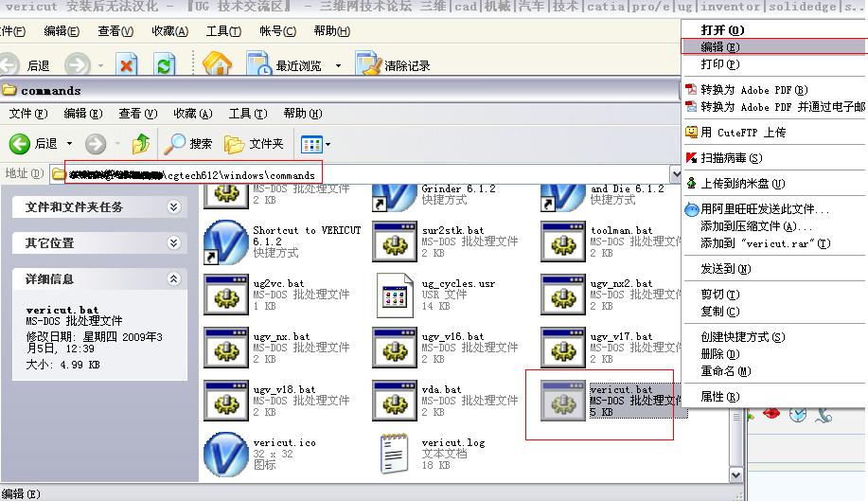Choose 编辑(E) in context menu
868x501 pixels.
click(774, 47)
